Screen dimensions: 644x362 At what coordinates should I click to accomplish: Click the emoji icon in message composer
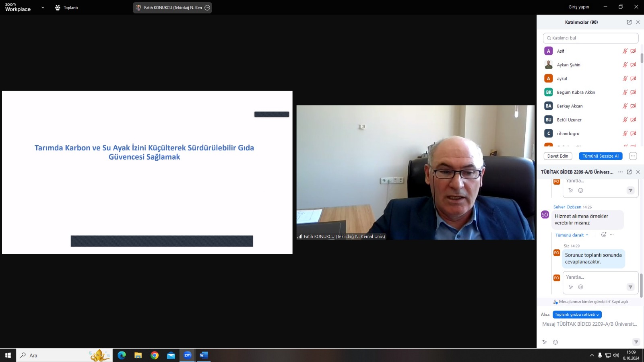coord(555,342)
